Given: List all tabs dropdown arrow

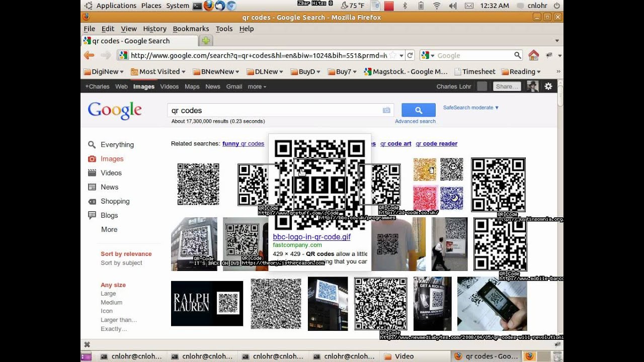Looking at the screenshot, I should tap(557, 41).
